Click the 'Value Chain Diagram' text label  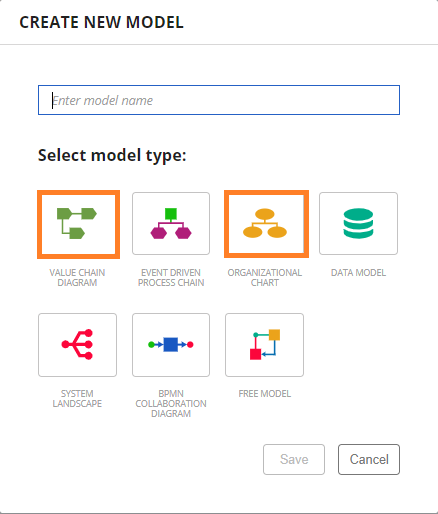77,278
